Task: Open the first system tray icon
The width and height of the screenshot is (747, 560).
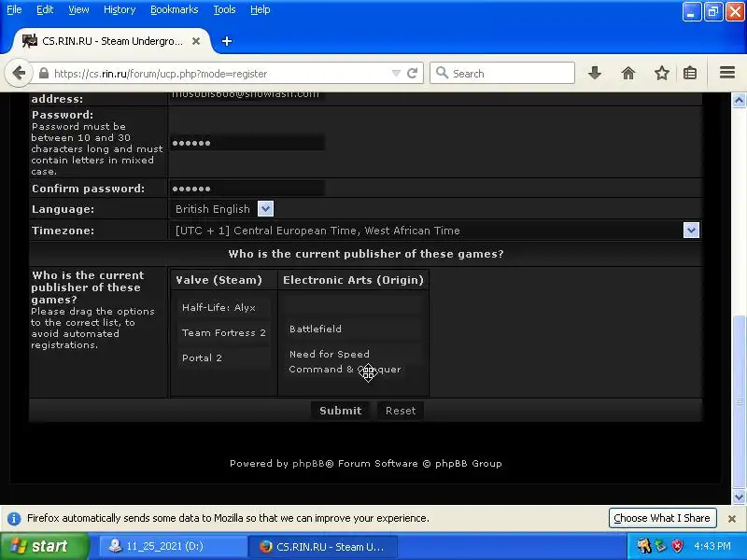Action: pos(643,546)
